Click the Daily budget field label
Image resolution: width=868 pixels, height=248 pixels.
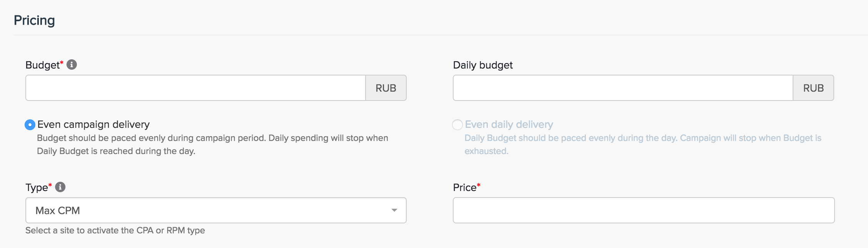pos(483,65)
